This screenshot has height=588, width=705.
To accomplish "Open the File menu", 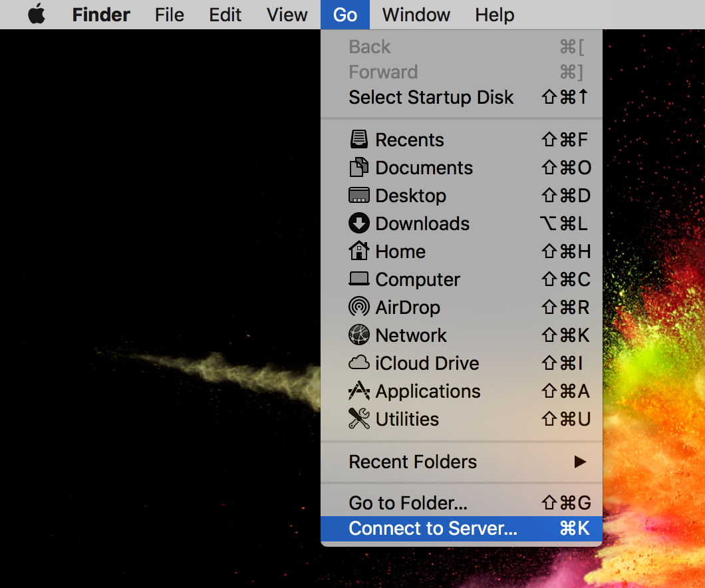I will point(169,15).
